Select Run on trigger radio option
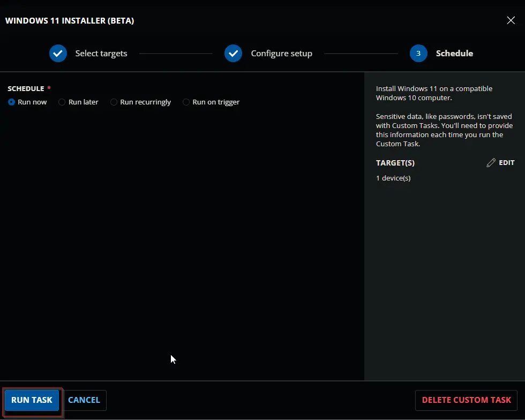Image resolution: width=525 pixels, height=420 pixels. click(186, 102)
